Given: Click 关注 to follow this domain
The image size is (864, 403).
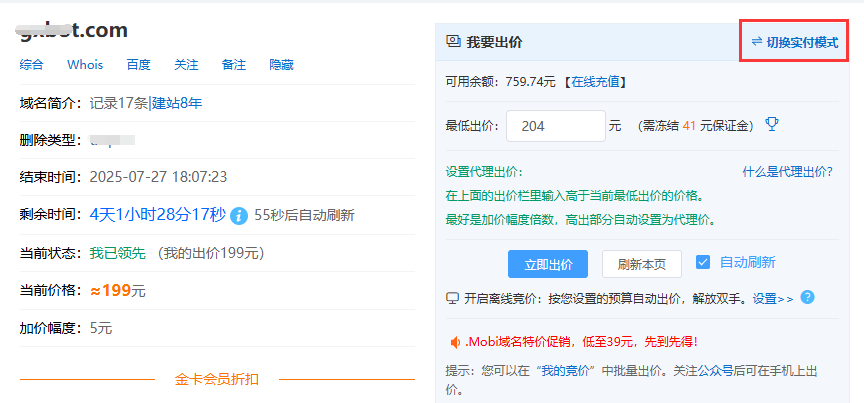Looking at the screenshot, I should (x=186, y=65).
